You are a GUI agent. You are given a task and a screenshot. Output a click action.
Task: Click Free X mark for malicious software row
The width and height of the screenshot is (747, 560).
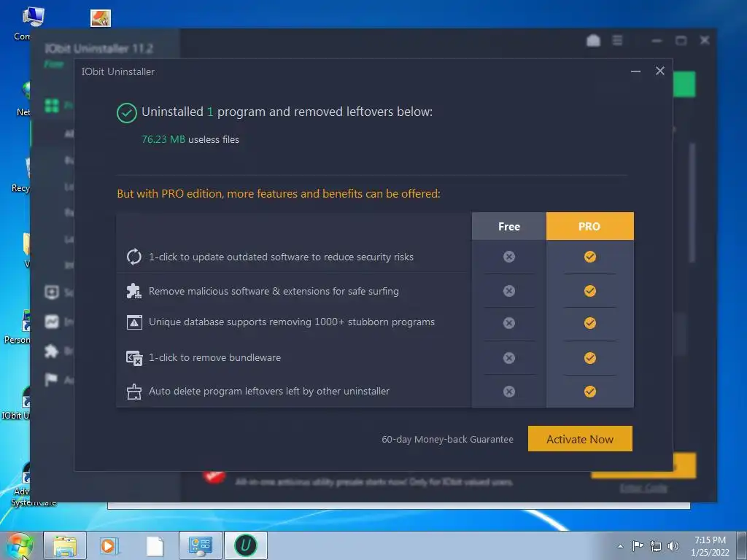pos(508,291)
